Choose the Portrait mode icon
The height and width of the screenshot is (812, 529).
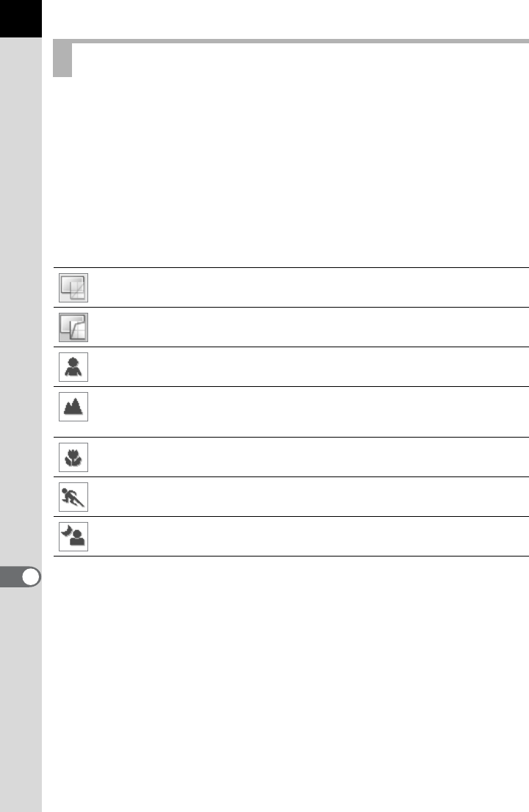click(x=73, y=367)
